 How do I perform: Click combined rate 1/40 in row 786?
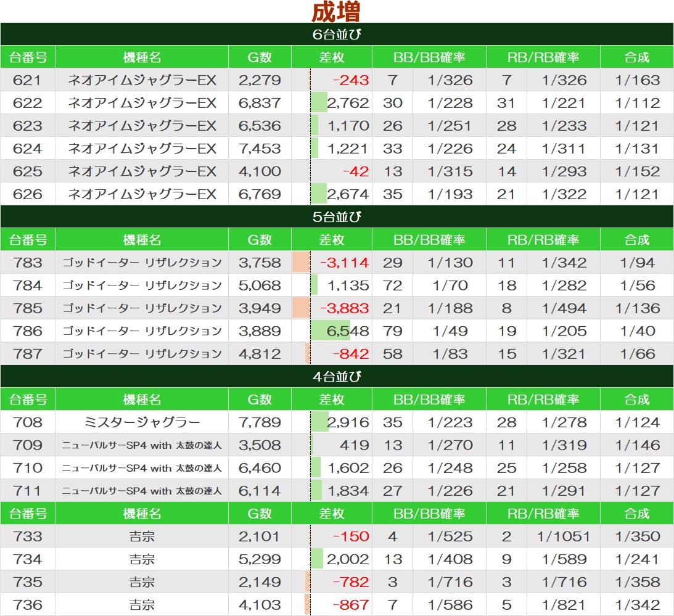(637, 331)
